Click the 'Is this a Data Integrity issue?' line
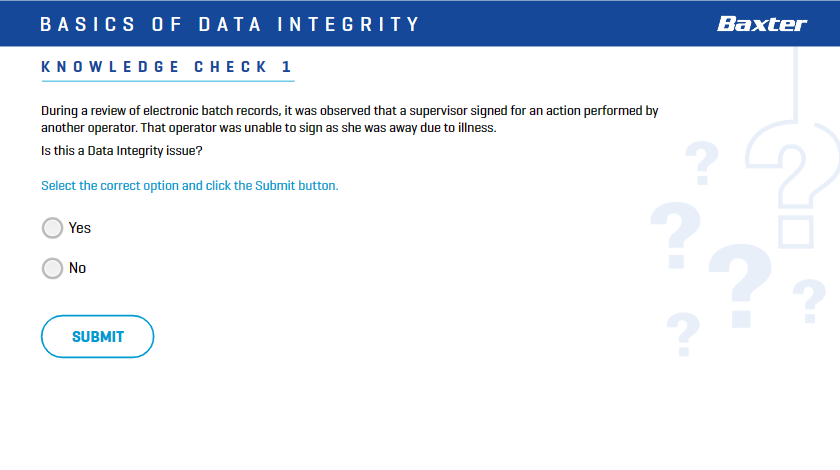Image resolution: width=840 pixels, height=470 pixels. click(x=122, y=151)
